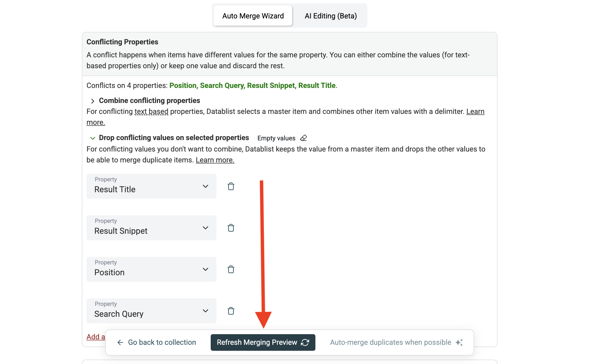
Task: Switch to the AI Editing (Beta) tab
Action: 330,16
